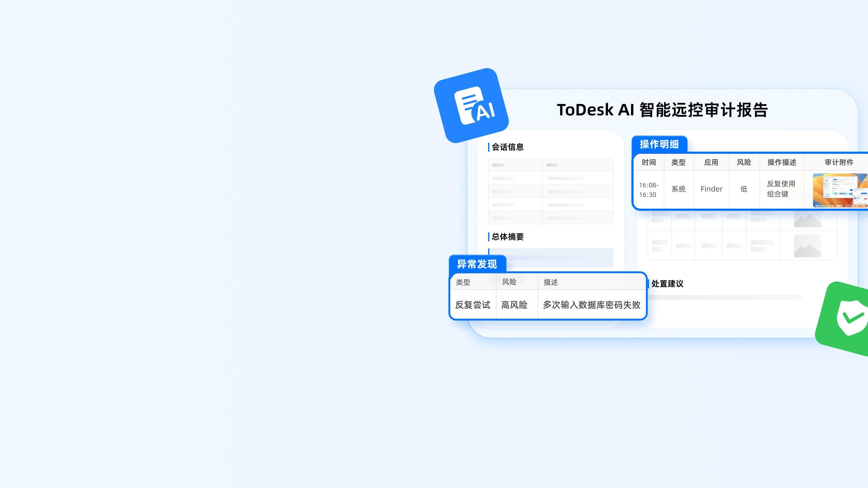
Task: Click the 操作描述 column header
Action: (x=782, y=162)
